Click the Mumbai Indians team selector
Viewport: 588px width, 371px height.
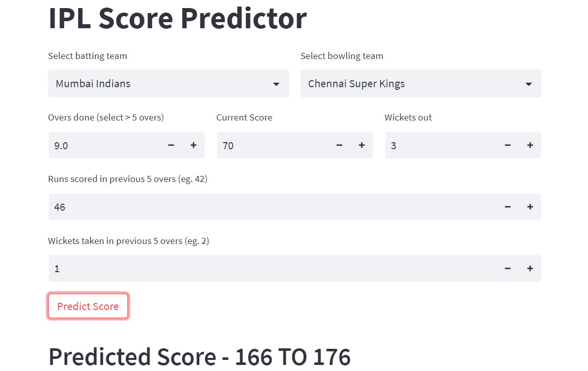coord(151,84)
